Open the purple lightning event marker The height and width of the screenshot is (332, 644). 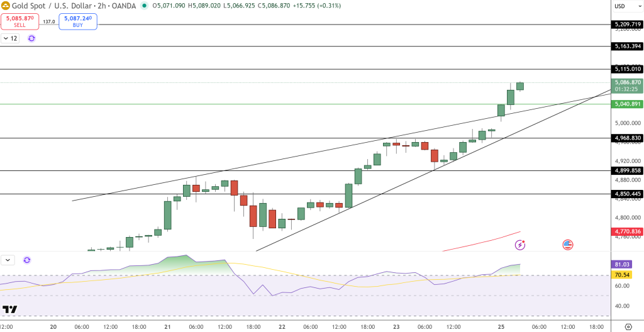coord(520,245)
